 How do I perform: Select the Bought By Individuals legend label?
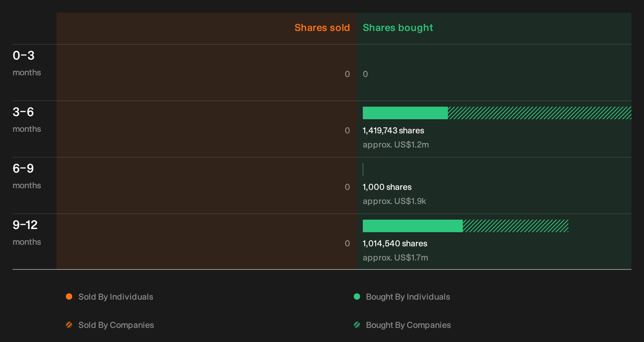click(408, 297)
